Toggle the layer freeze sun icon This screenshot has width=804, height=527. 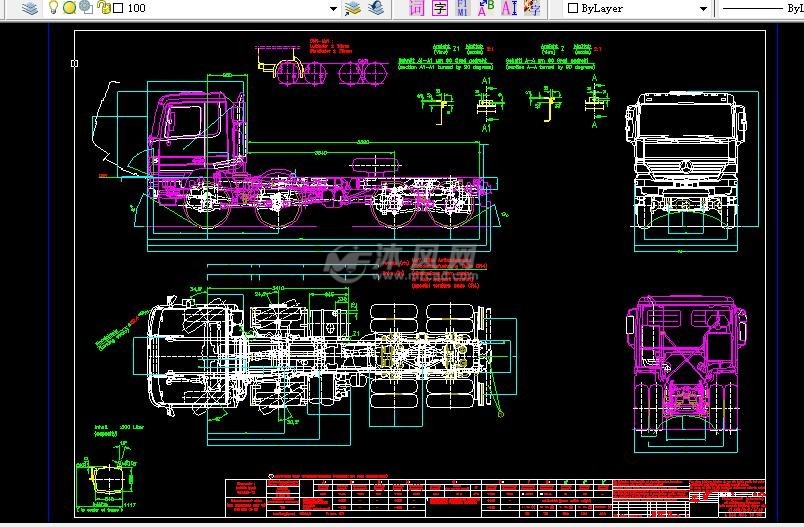pyautogui.click(x=70, y=8)
